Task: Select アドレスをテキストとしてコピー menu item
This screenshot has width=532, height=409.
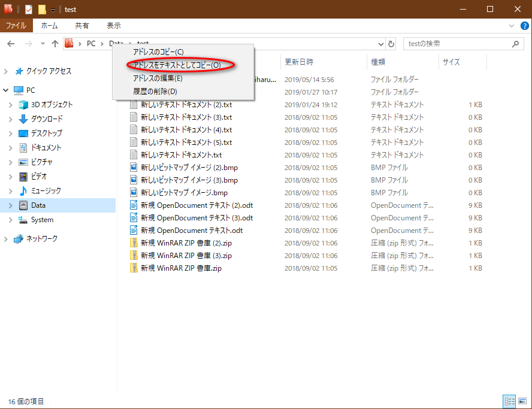Action: (x=177, y=65)
